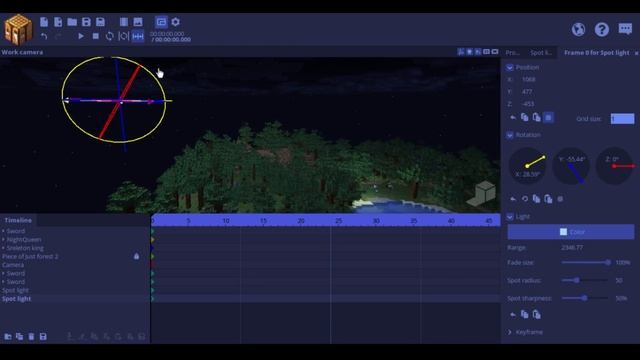Open help with the question mark icon

pos(602,29)
